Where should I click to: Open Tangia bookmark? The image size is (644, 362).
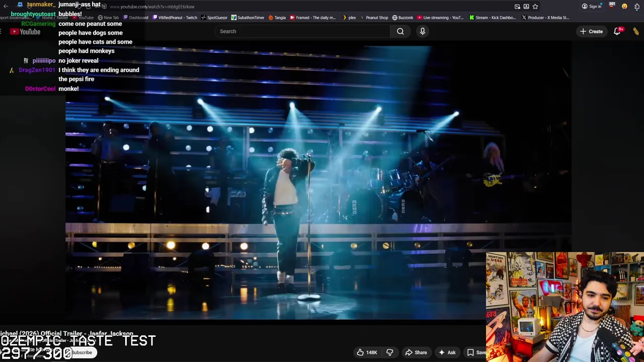pyautogui.click(x=277, y=18)
